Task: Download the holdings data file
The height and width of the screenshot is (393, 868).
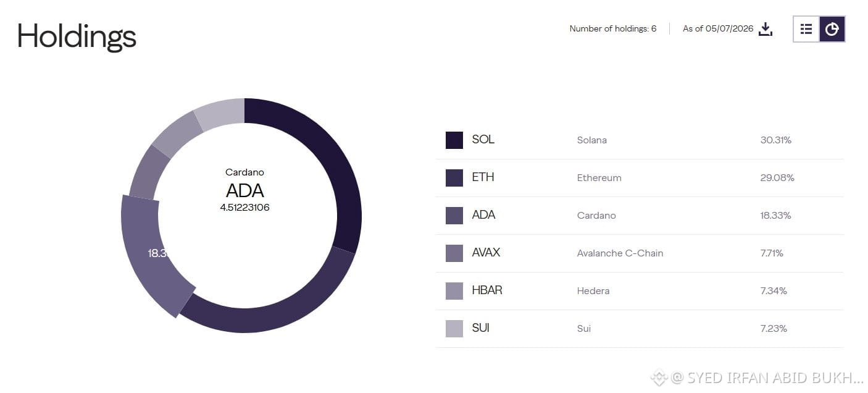Action: (x=766, y=29)
